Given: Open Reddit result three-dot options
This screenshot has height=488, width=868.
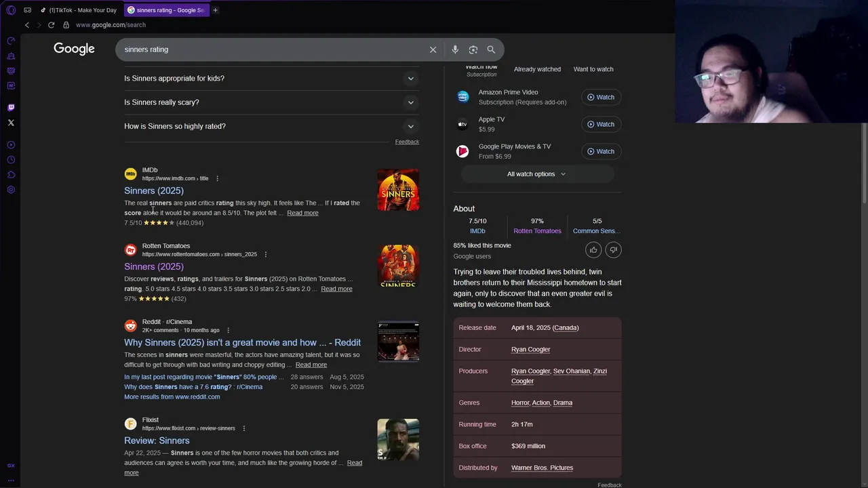Looking at the screenshot, I should [x=228, y=330].
